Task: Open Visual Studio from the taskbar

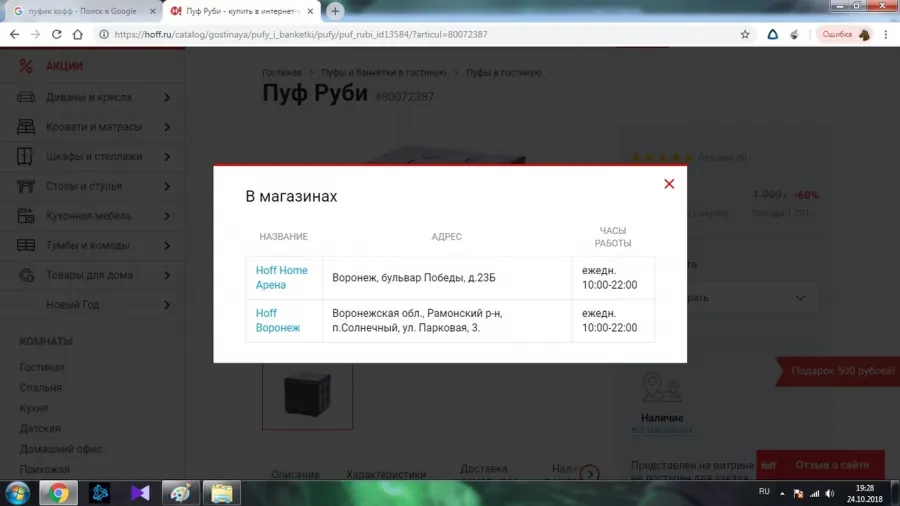Action: [139, 493]
